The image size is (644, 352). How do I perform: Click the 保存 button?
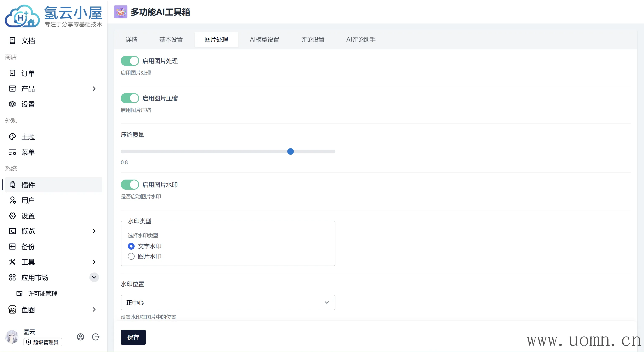133,337
